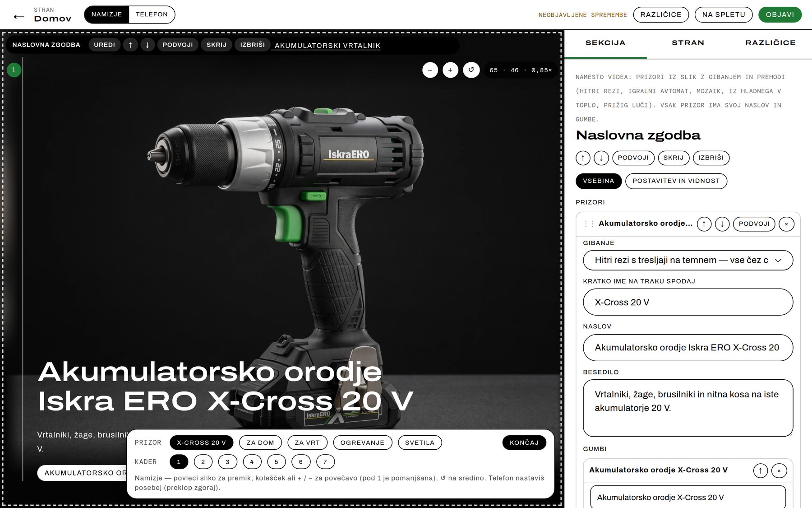Image resolution: width=812 pixels, height=508 pixels.
Task: Go back using the left arrow icon
Action: point(19,17)
